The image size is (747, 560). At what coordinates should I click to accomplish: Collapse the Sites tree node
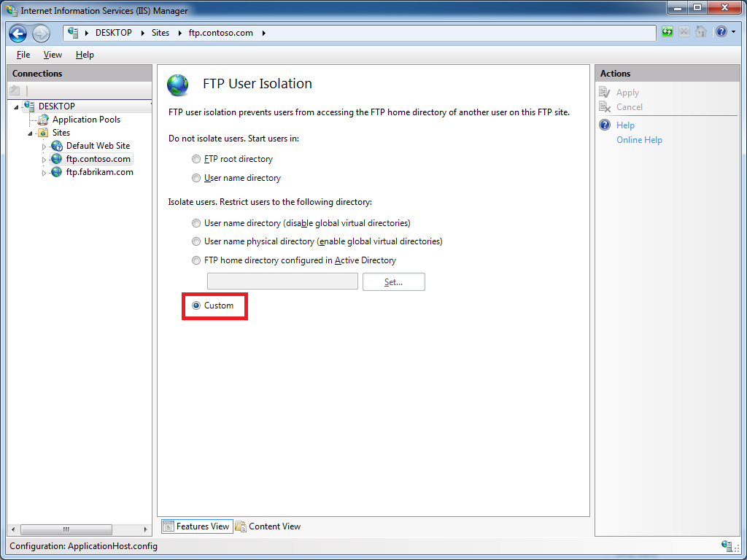coord(31,133)
